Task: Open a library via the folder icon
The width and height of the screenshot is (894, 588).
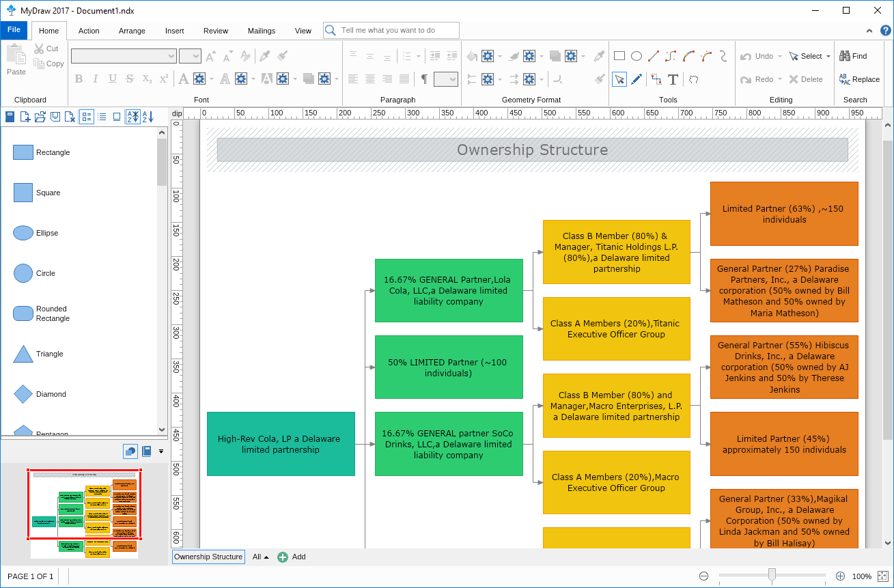Action: coord(40,117)
